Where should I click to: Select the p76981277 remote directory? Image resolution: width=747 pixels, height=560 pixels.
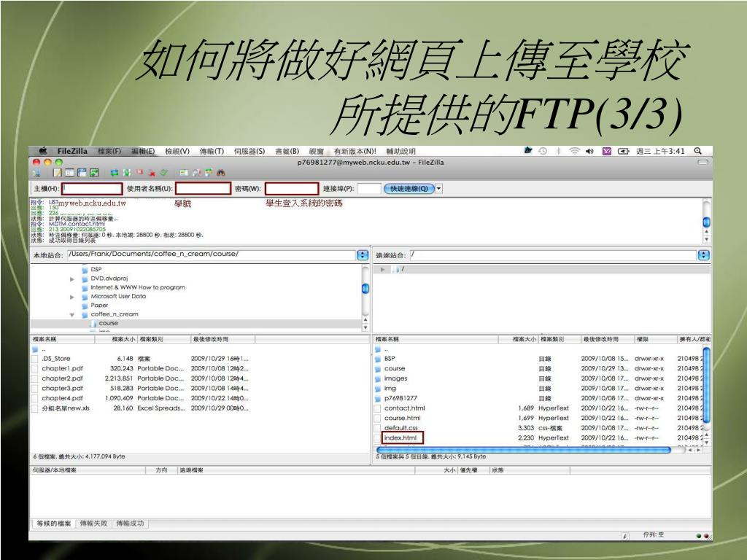(400, 398)
